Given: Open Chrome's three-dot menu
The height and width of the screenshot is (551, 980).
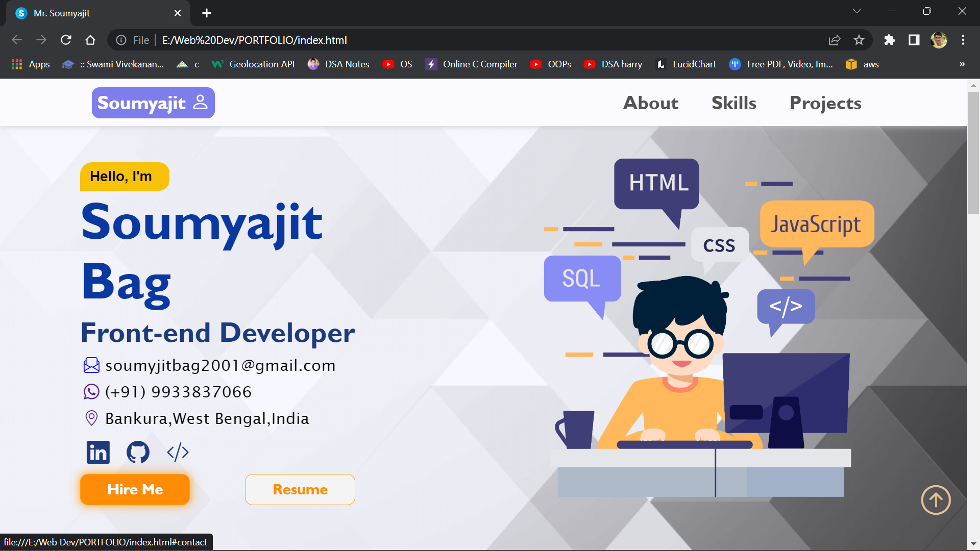Looking at the screenshot, I should tap(963, 40).
